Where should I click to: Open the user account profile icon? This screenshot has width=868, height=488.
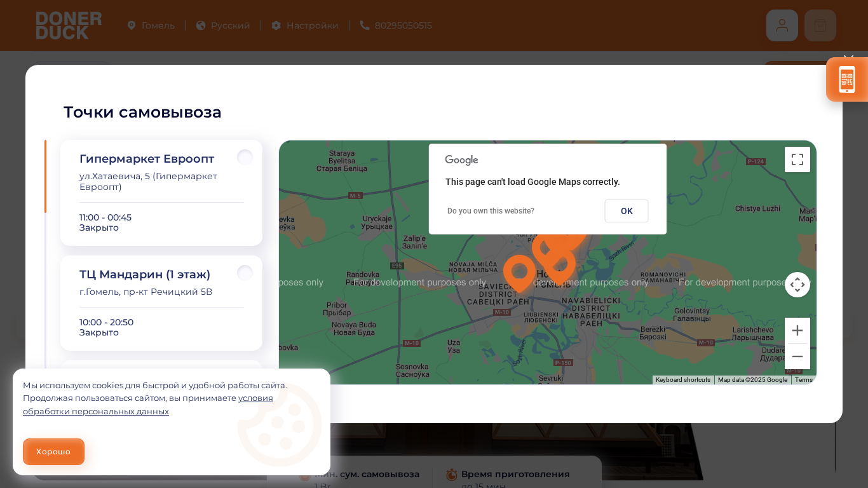[782, 25]
